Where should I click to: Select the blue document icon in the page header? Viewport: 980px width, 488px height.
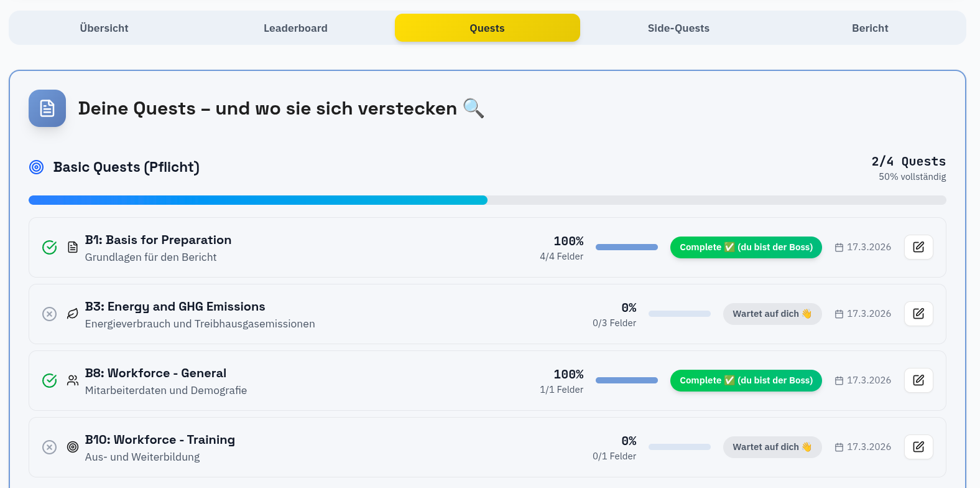(x=47, y=108)
